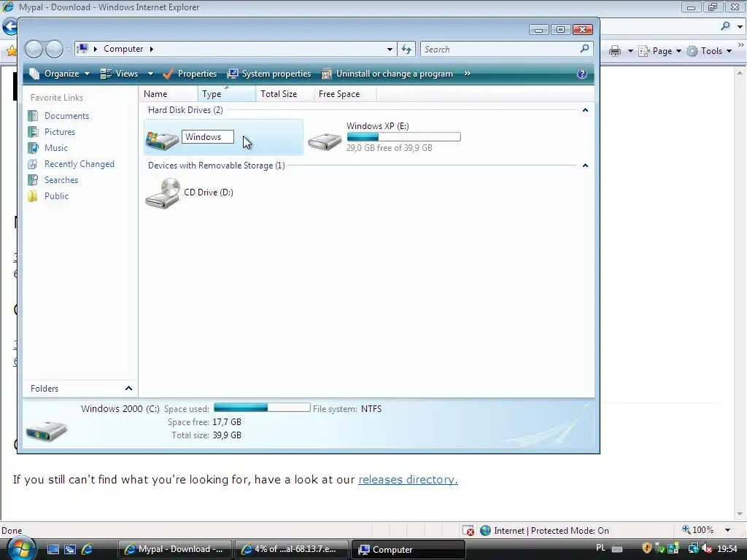Viewport: 747px width, 560px height.
Task: Click the C: drive icon with Windows logo
Action: 162,139
